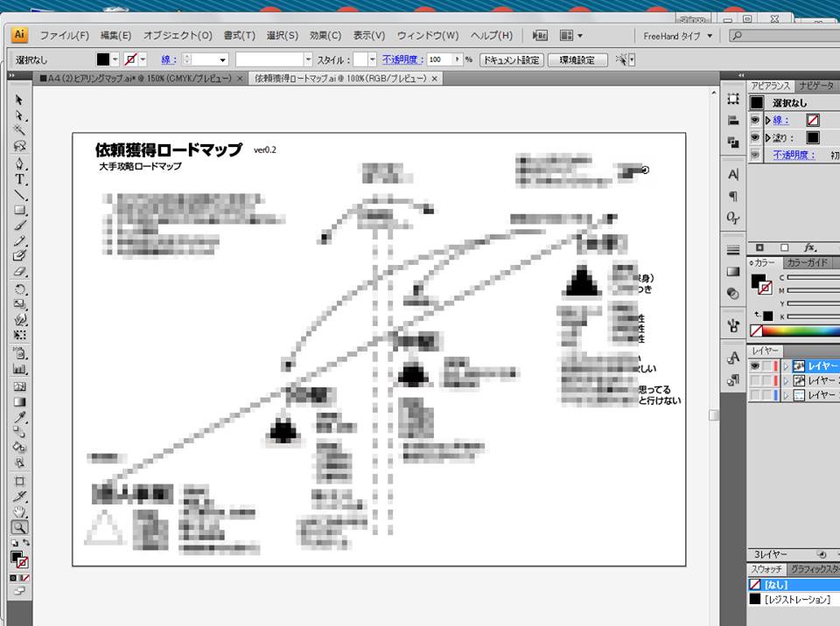Select the Eraser tool

tap(19, 272)
